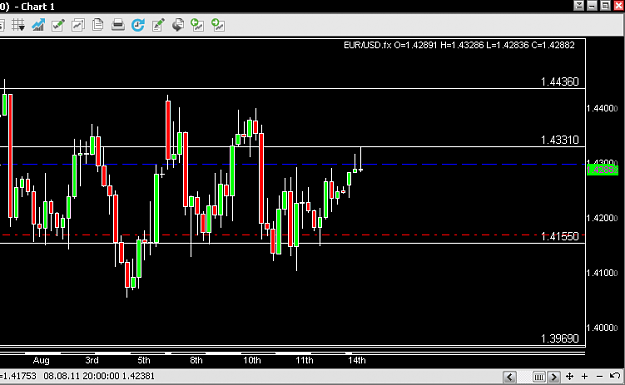Click the 14th date axis label
This screenshot has width=625, height=385.
(357, 360)
